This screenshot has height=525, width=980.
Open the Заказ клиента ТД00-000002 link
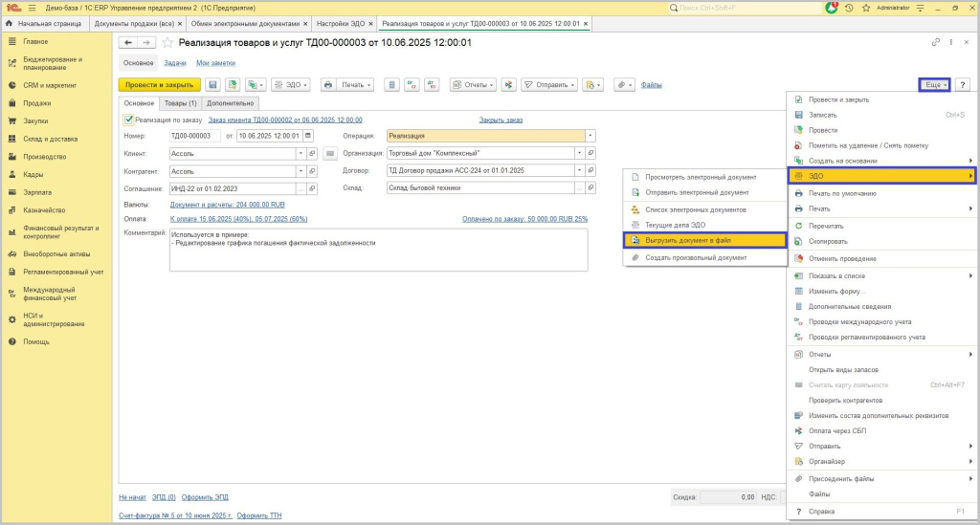click(x=284, y=120)
